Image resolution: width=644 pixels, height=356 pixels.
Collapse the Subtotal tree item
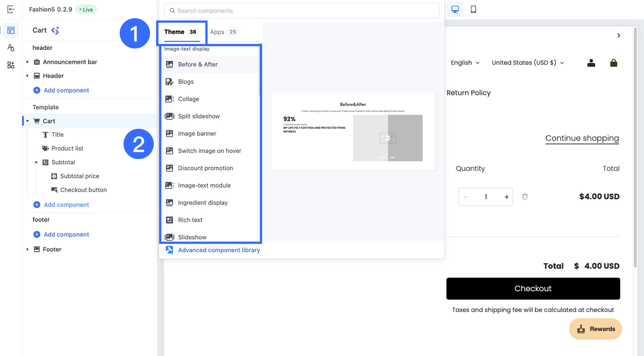36,162
